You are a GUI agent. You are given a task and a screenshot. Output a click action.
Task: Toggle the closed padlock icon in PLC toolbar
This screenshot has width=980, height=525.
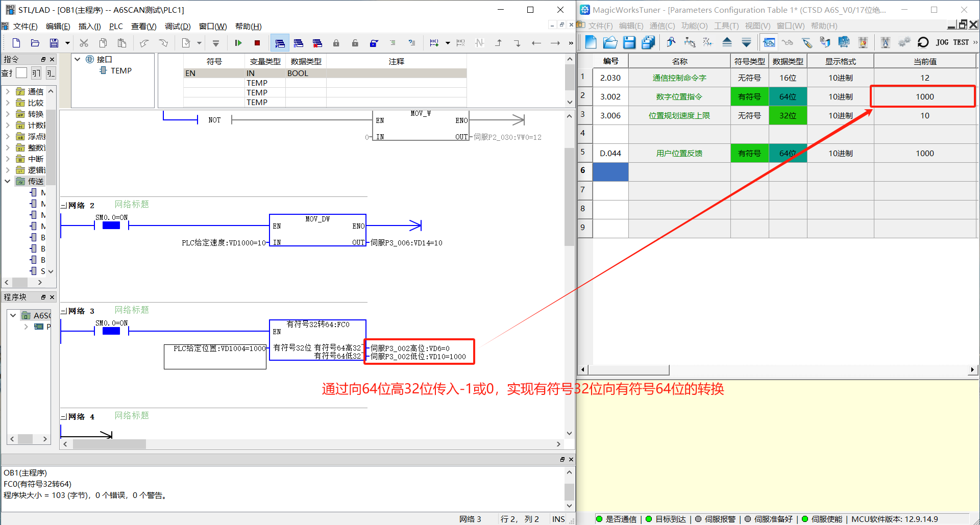pos(336,43)
